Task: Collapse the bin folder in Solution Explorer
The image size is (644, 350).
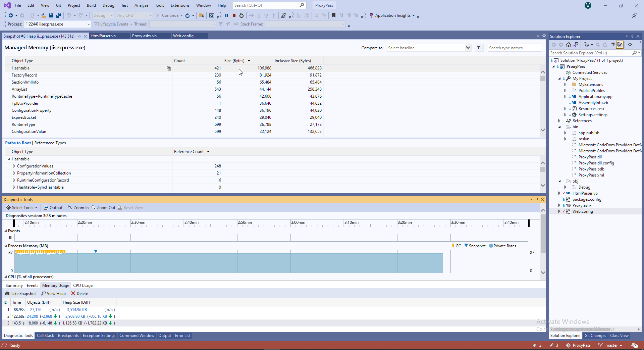Action: tap(559, 127)
